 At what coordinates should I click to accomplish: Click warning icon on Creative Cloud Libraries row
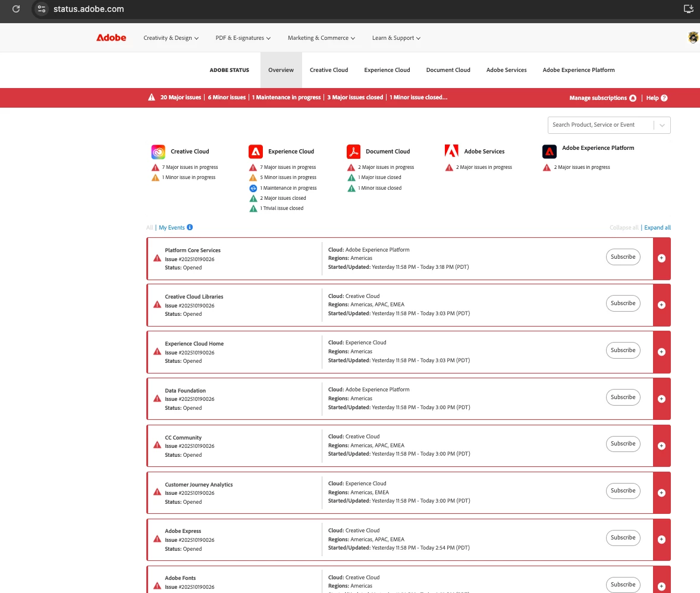coord(157,305)
